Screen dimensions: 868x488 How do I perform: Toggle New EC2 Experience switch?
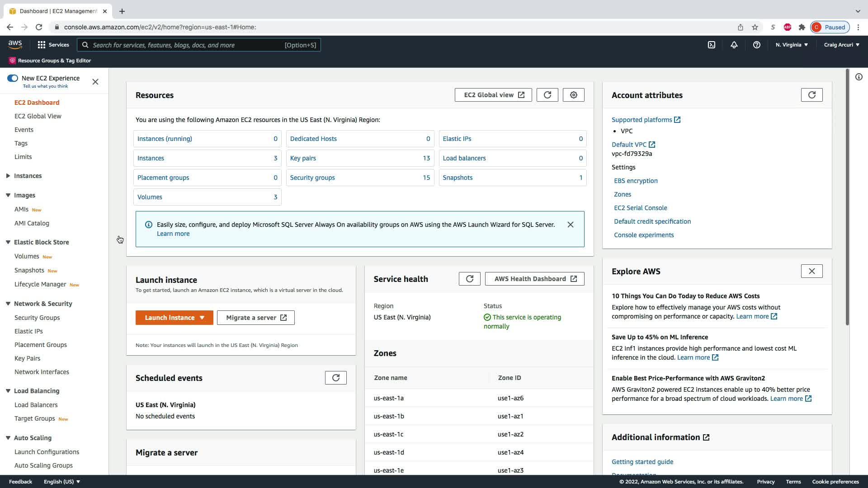coord(13,78)
